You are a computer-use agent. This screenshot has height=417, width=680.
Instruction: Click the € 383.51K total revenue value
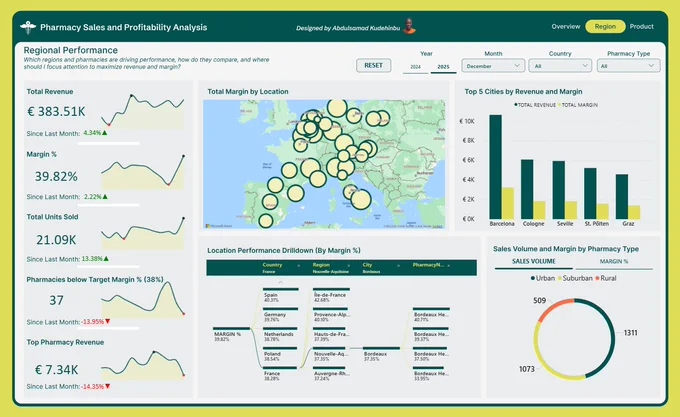click(56, 112)
